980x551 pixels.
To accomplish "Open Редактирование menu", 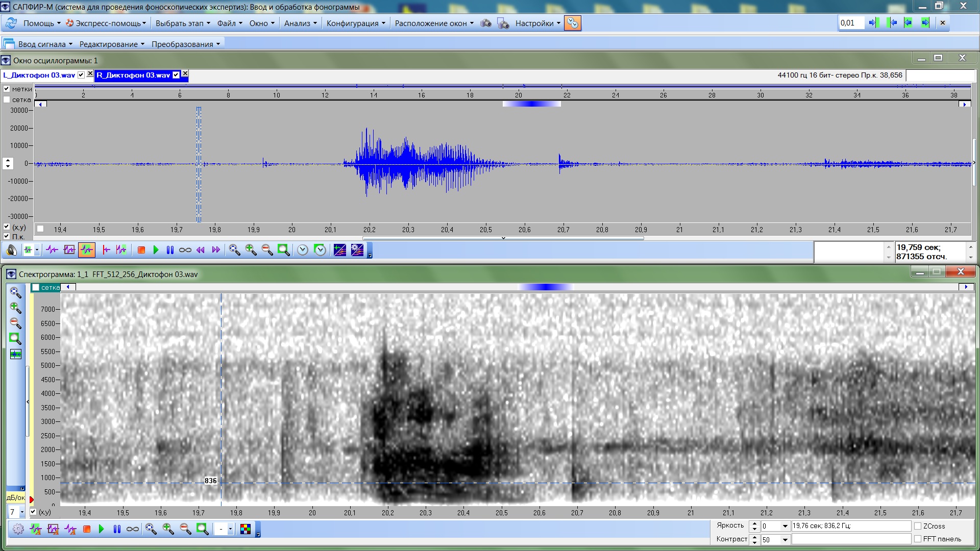I will click(112, 44).
